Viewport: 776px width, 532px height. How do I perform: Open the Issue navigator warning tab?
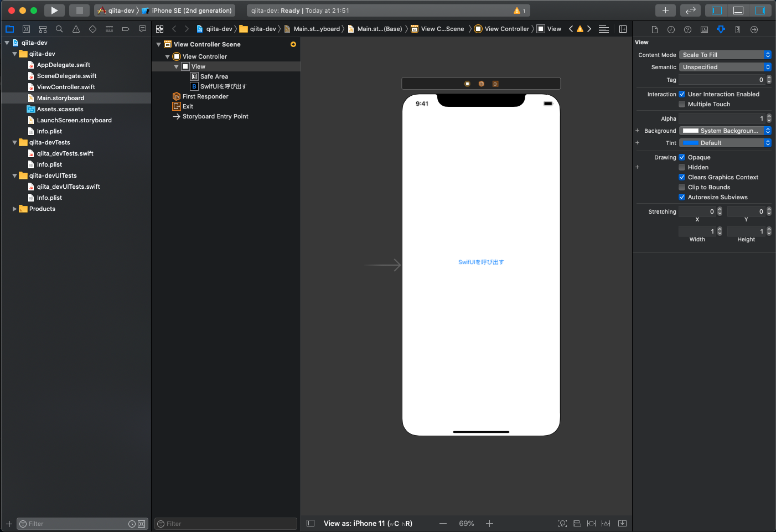tap(76, 29)
